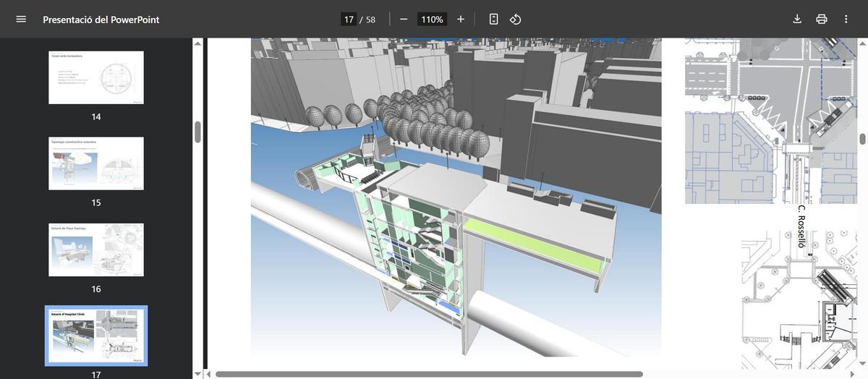
Task: Select the highlighted page 17 thumbnail
Action: pos(96,336)
